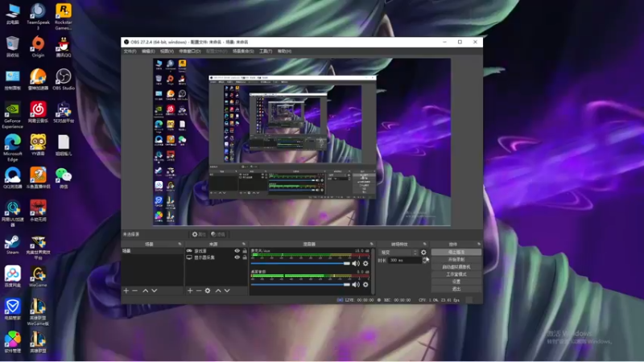The width and height of the screenshot is (644, 362).
Task: Remove selected source with minus icon
Action: point(199,290)
